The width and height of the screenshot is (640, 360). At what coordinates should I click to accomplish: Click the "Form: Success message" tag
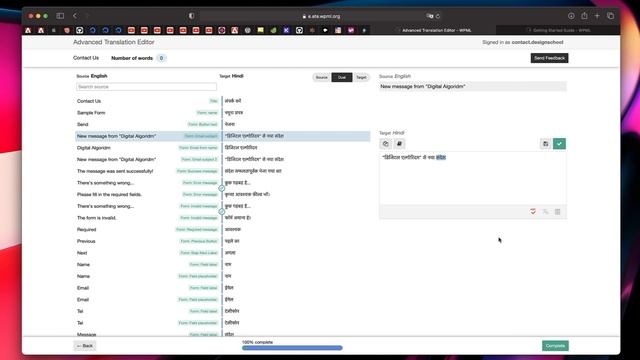[197, 171]
